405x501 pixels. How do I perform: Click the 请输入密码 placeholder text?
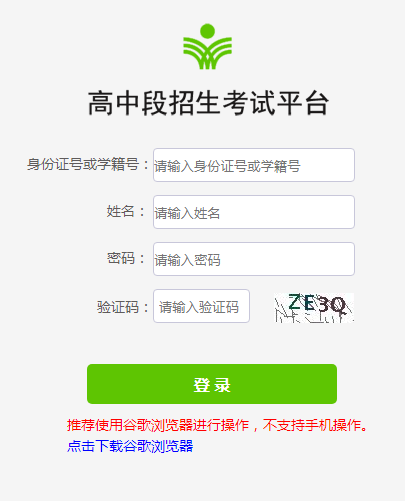(x=187, y=260)
